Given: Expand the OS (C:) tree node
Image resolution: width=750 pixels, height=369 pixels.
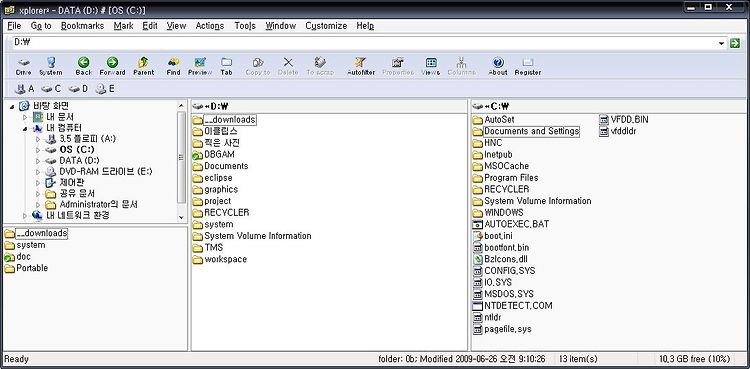Looking at the screenshot, I should (x=38, y=150).
